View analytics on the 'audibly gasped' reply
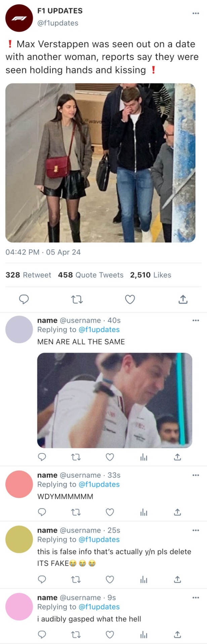Screen dimensions: 207x644 (144, 634)
